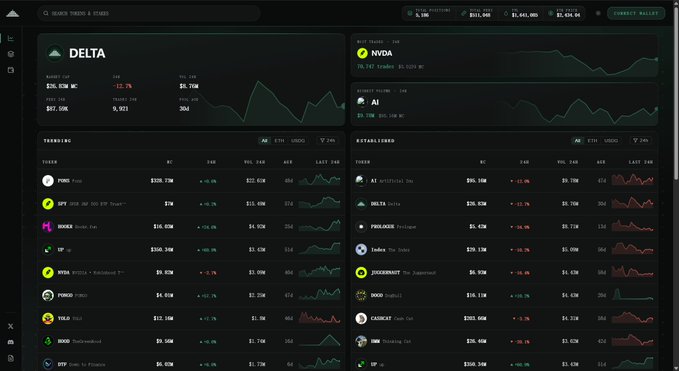
Task: Sort Established by the 24H change column header
Action: click(524, 162)
